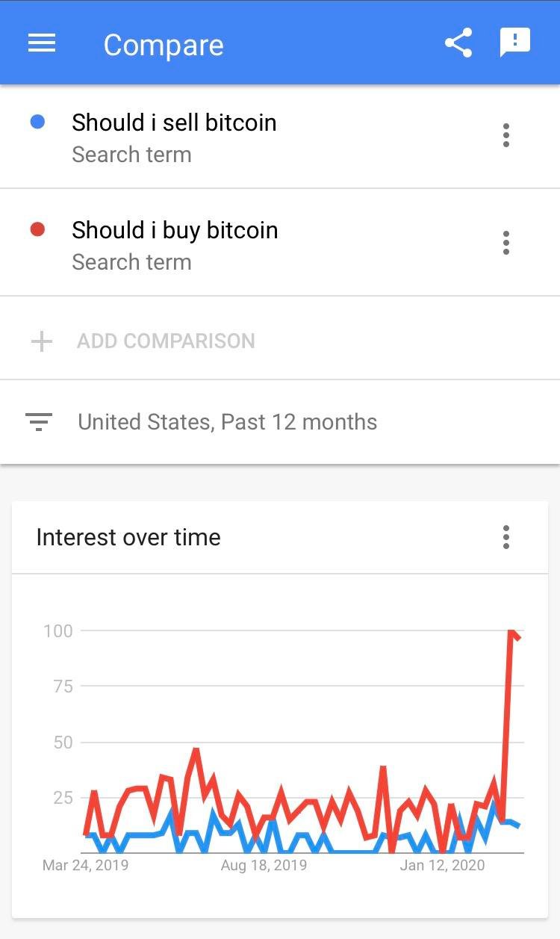Screen dimensions: 560x939
Task: Open options for 'Should i buy bitcoin'
Action: pos(506,243)
